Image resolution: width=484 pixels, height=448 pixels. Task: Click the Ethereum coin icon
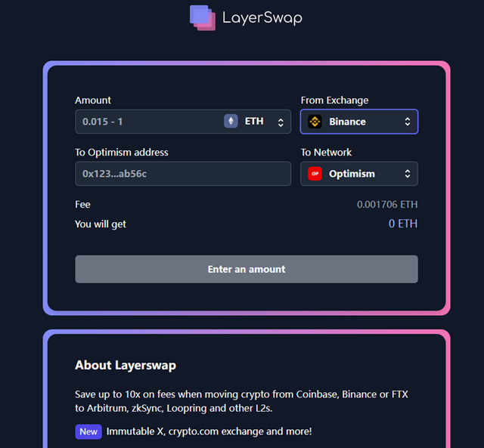(x=231, y=121)
